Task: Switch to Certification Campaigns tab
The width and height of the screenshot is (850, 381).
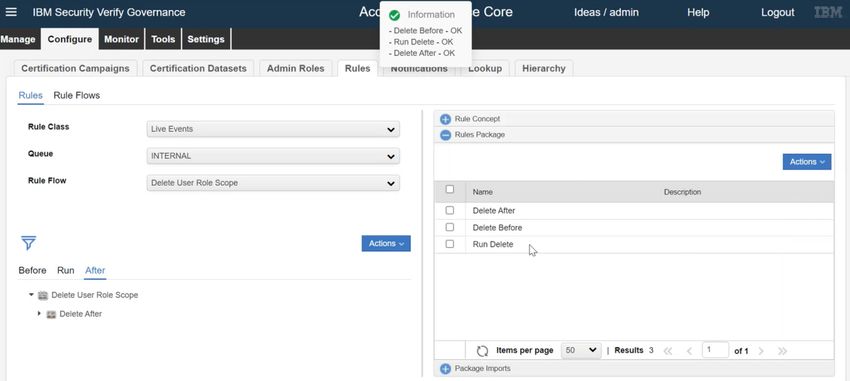Action: pyautogui.click(x=75, y=68)
